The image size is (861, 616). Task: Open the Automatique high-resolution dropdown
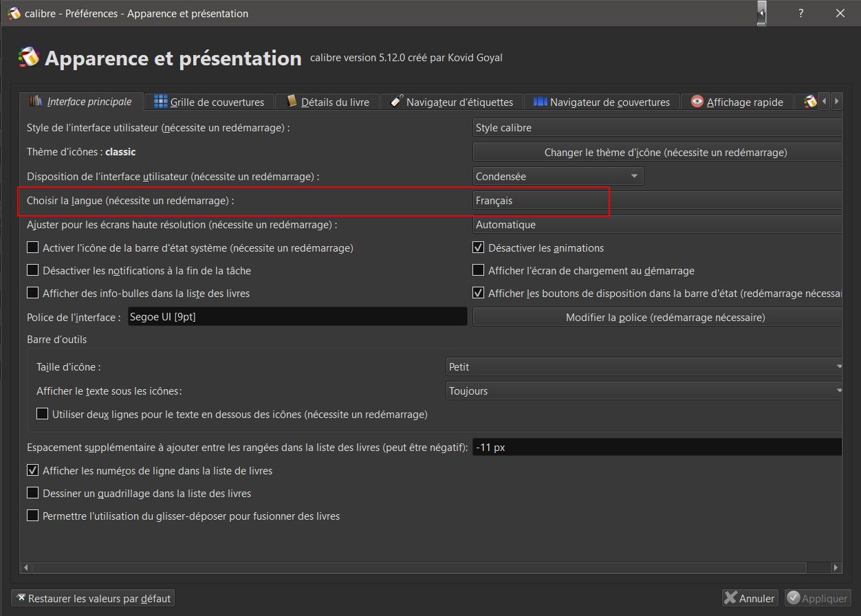pyautogui.click(x=657, y=225)
